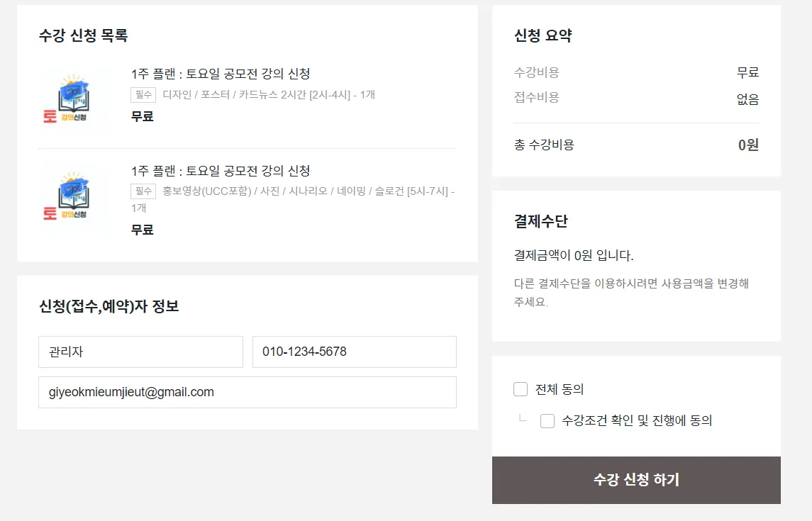Open the second 토요일 공모전 강의 신청 title
This screenshot has width=812, height=521.
(x=221, y=171)
